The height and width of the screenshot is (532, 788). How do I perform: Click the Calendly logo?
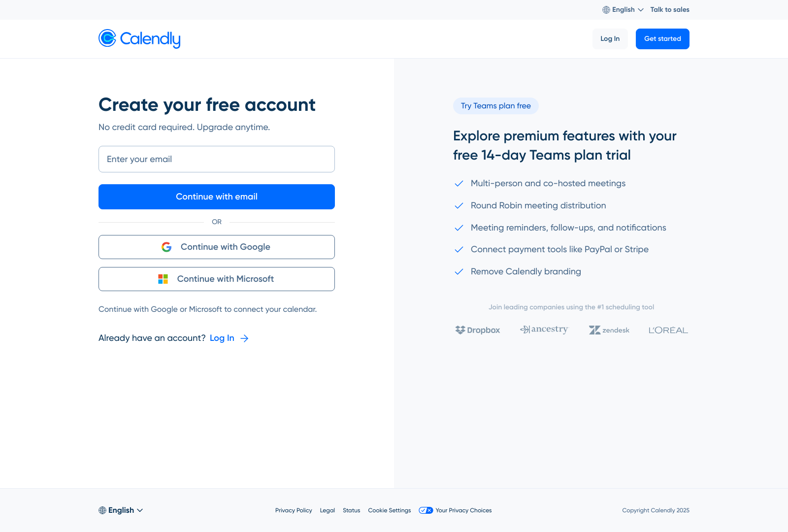pos(139,38)
